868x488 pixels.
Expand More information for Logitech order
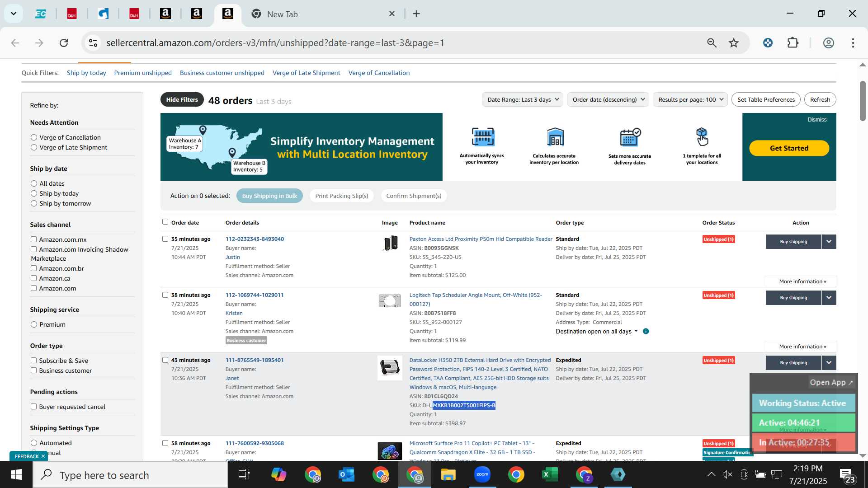pyautogui.click(x=801, y=347)
